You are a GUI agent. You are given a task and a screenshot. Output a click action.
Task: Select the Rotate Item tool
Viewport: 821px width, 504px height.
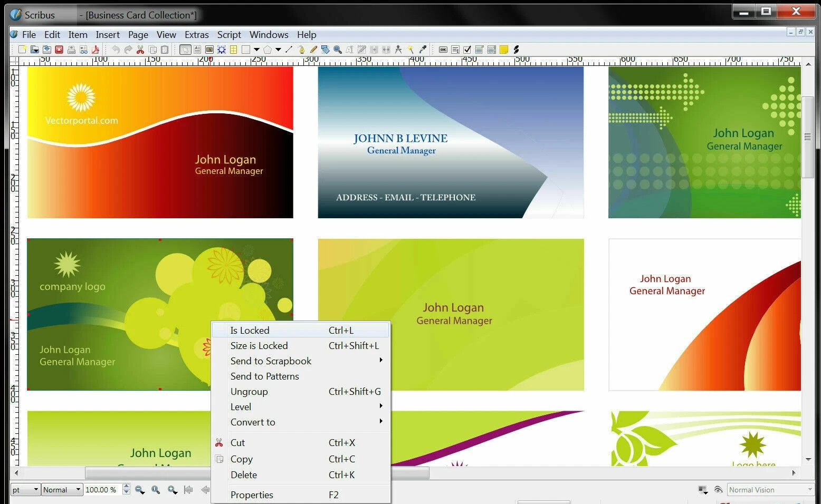(x=326, y=50)
